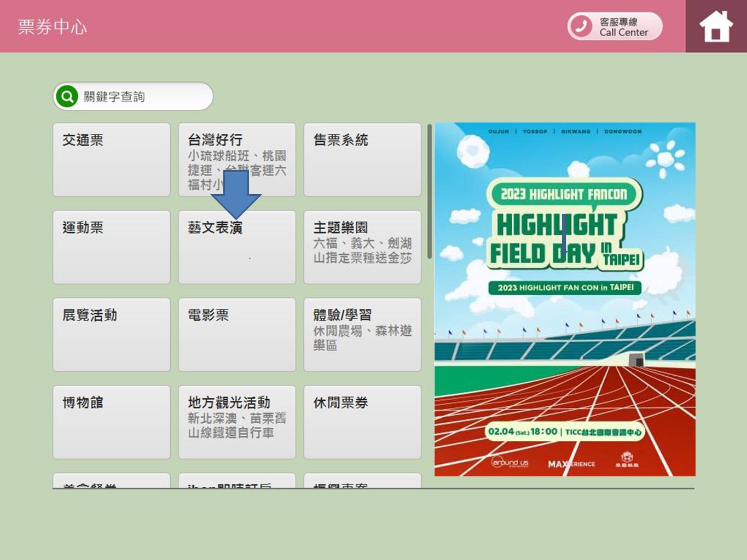747x560 pixels.
Task: Open the 地方觀光活動 tile
Action: [x=237, y=422]
